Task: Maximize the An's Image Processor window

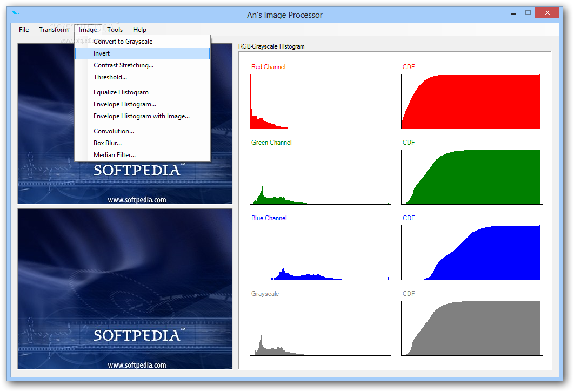Action: pos(528,13)
